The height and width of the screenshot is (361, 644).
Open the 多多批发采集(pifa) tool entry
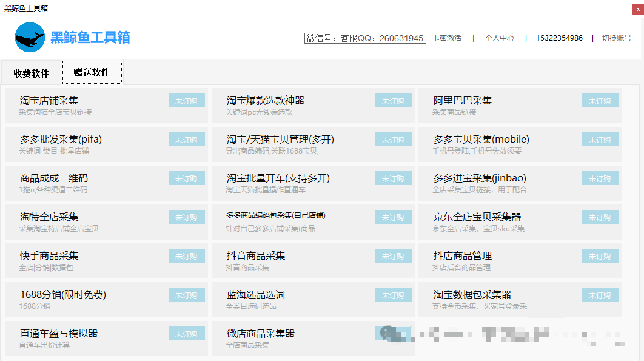(x=61, y=140)
